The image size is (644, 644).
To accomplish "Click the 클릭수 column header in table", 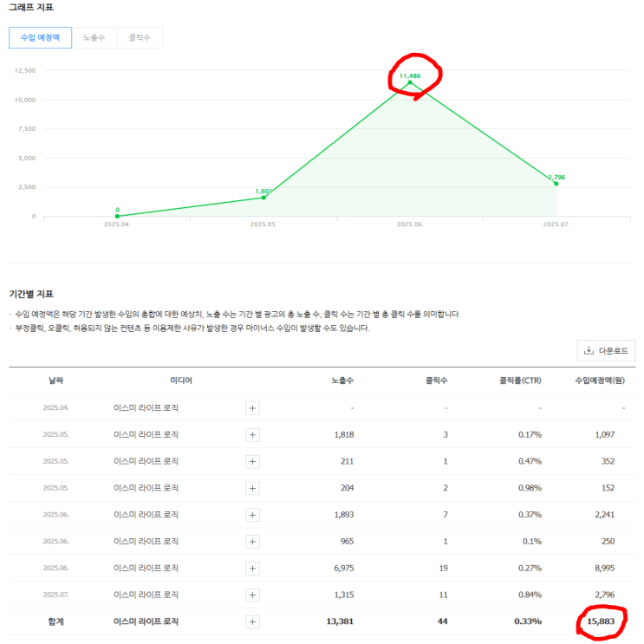I will click(x=436, y=381).
